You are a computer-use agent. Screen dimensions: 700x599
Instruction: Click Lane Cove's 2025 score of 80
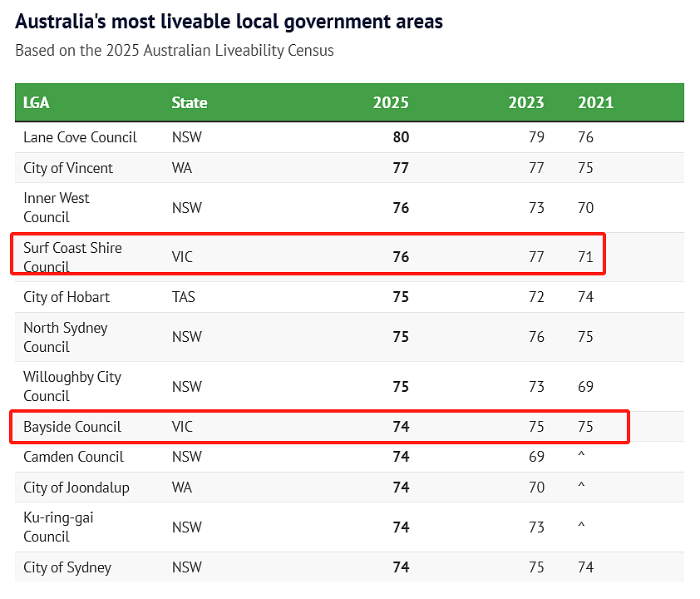[401, 137]
